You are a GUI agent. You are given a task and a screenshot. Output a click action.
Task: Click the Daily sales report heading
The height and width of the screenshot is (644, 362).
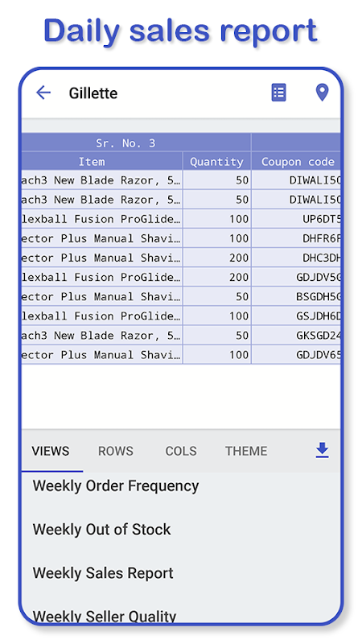(x=180, y=31)
